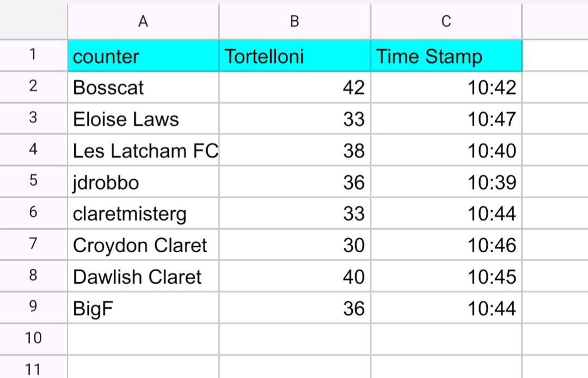Viewport: 588px width, 378px height.
Task: Select the 'Tortelloni' header cell
Action: pos(295,56)
